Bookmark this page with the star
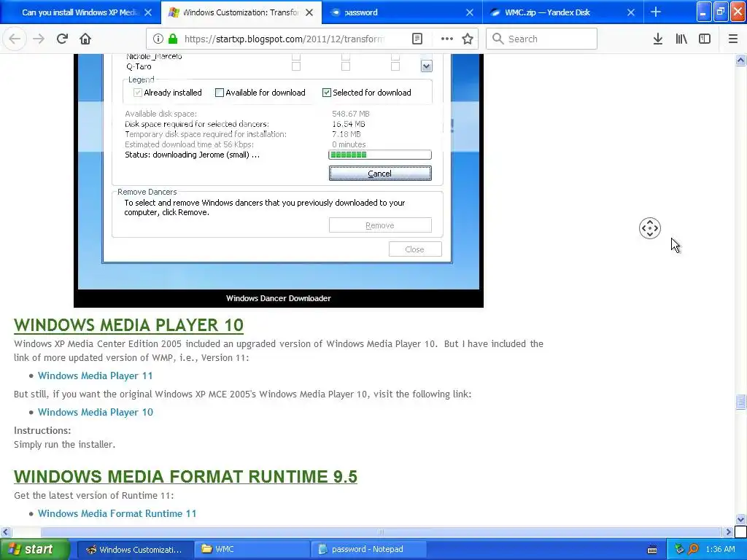747x560 pixels. [x=468, y=39]
